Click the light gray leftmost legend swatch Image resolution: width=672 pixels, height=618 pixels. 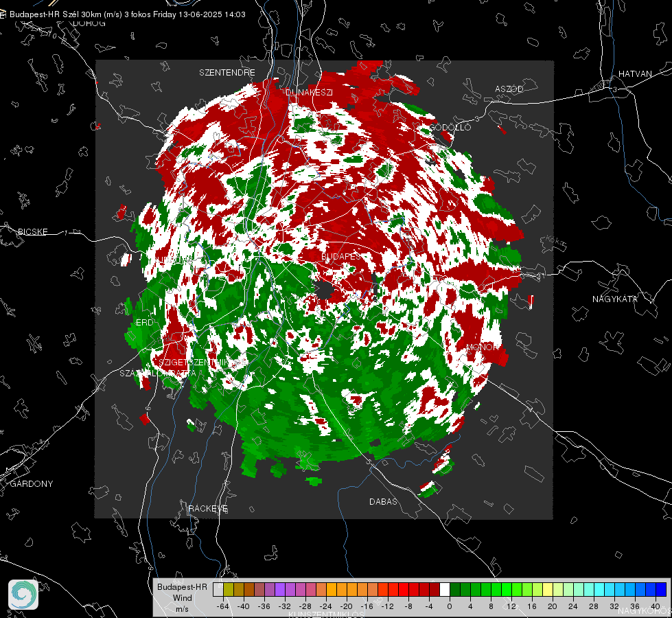pos(218,589)
